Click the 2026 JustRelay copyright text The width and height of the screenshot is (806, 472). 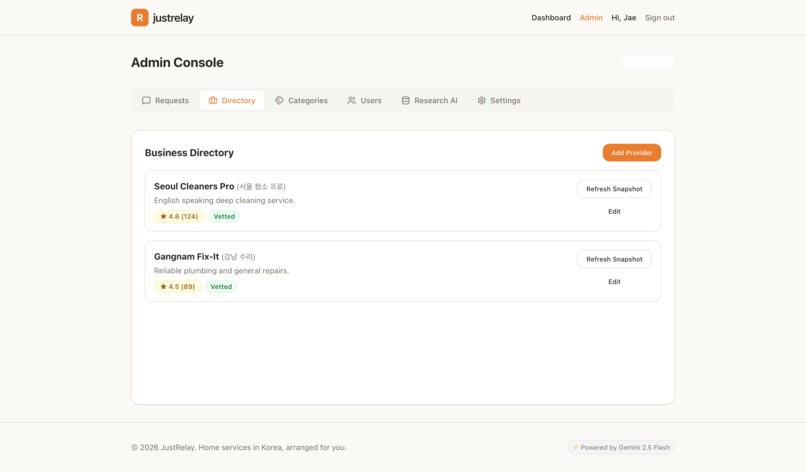(x=239, y=447)
